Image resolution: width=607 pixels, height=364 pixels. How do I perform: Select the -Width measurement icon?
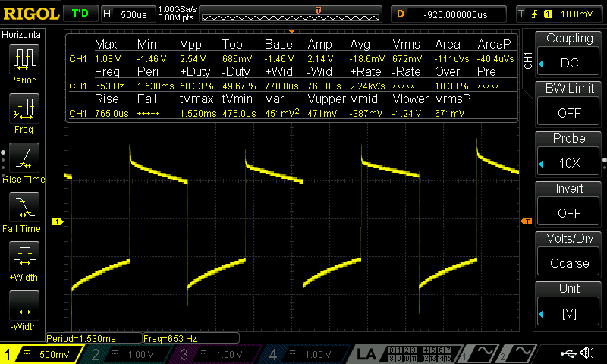(x=24, y=311)
